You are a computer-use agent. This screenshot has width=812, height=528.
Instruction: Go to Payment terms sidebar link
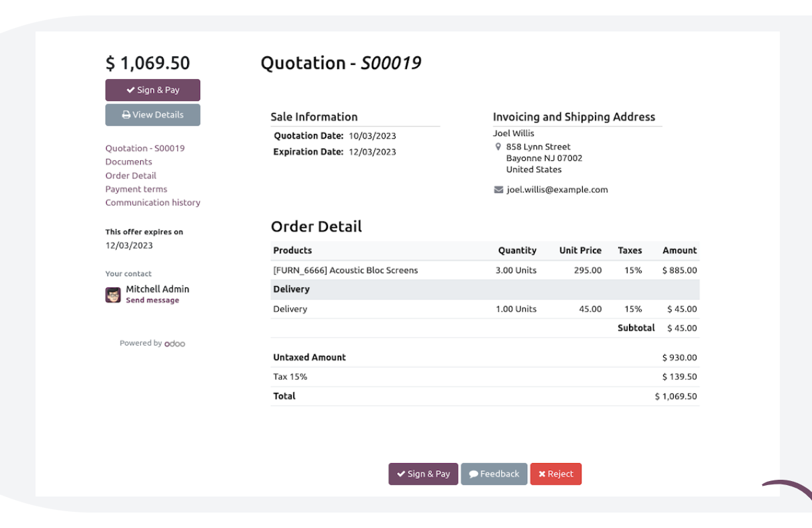[136, 189]
